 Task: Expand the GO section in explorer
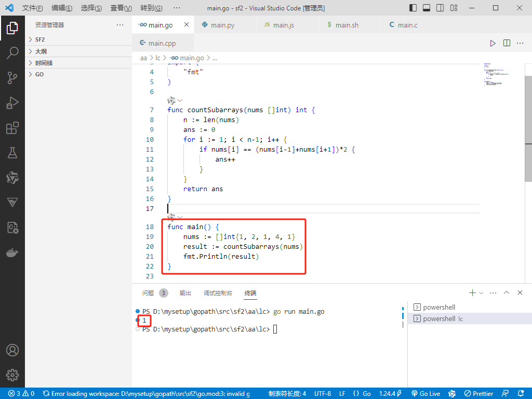tap(78, 74)
